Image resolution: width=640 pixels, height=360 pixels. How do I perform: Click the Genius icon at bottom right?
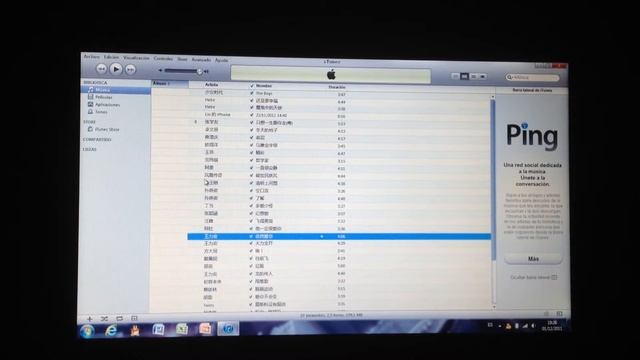[x=547, y=314]
